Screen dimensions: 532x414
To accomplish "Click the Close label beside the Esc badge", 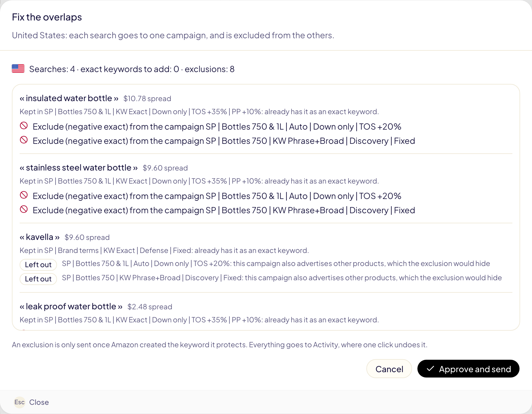I will [x=39, y=402].
